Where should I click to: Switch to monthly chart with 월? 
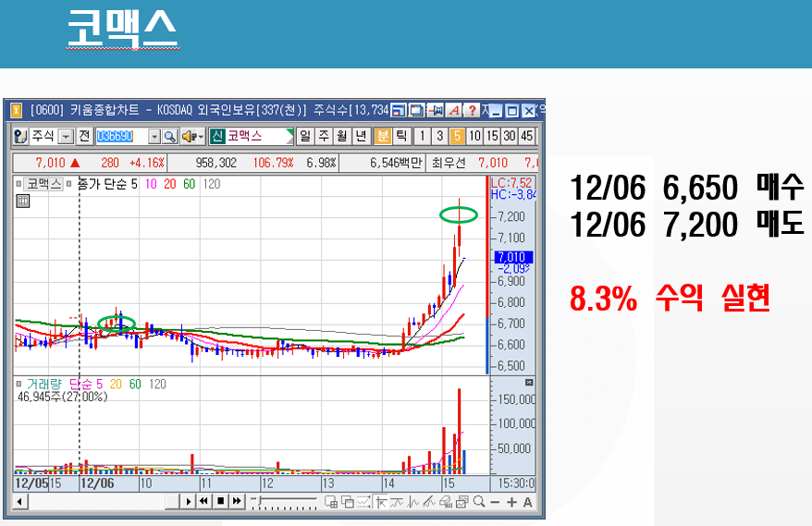pyautogui.click(x=342, y=137)
